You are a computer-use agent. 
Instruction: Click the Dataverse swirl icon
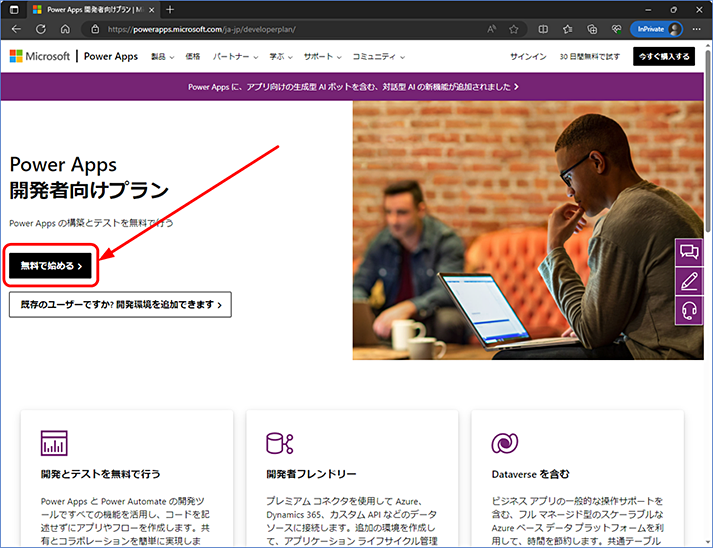(x=505, y=443)
